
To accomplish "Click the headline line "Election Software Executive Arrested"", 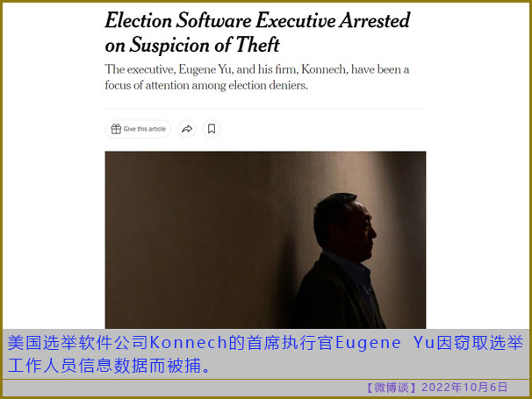I will point(257,20).
